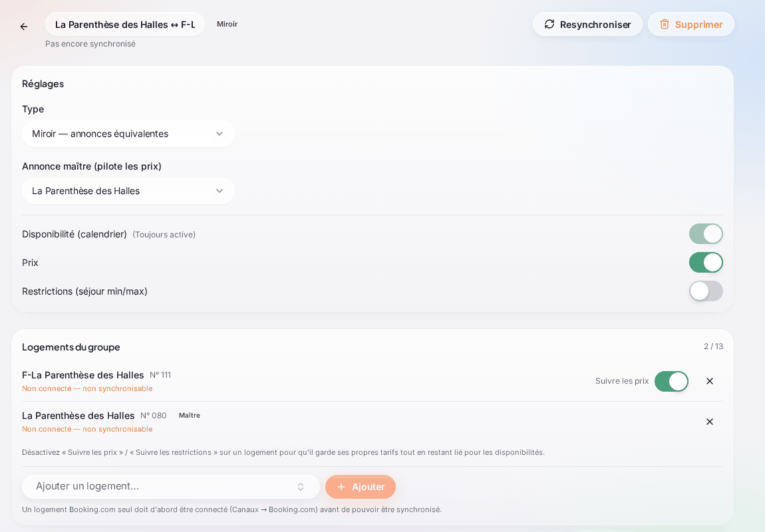The image size is (765, 532).
Task: Click the Suivre les prix label
Action: click(622, 381)
